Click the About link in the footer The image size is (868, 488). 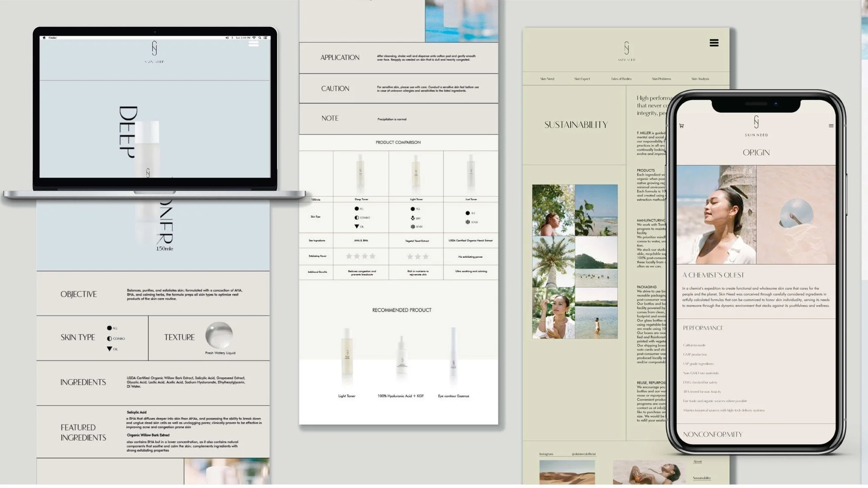pos(697,461)
